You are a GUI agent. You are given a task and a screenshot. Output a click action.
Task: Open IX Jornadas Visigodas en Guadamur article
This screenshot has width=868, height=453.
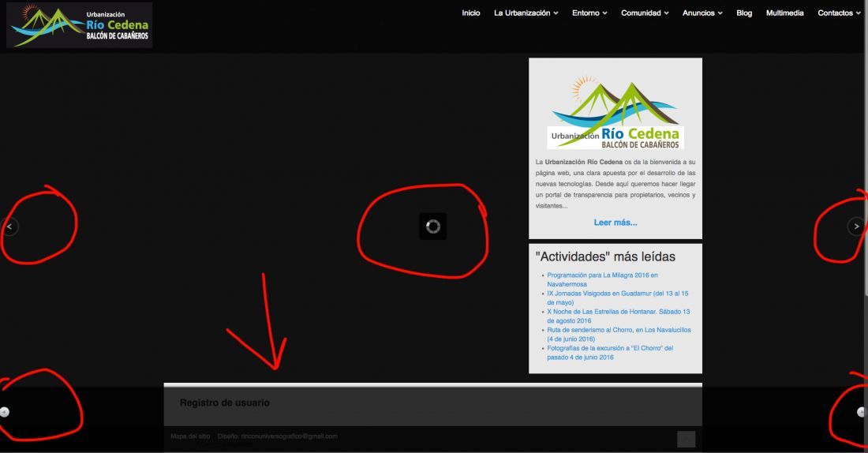click(618, 298)
